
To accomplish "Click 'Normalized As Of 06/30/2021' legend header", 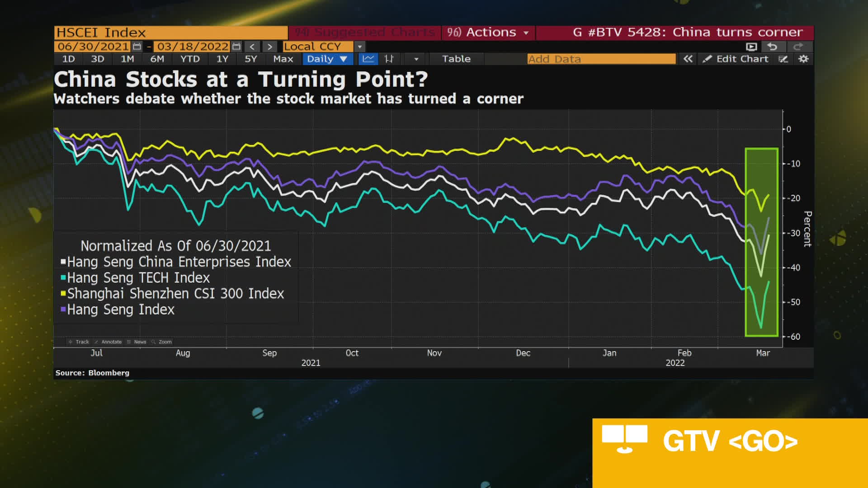I will [176, 246].
